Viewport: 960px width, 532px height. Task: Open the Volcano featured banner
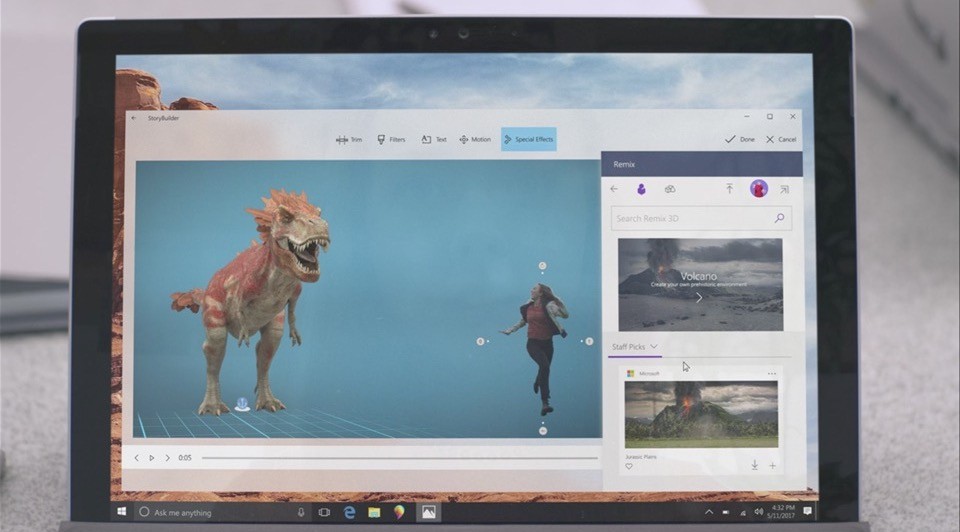(x=700, y=285)
